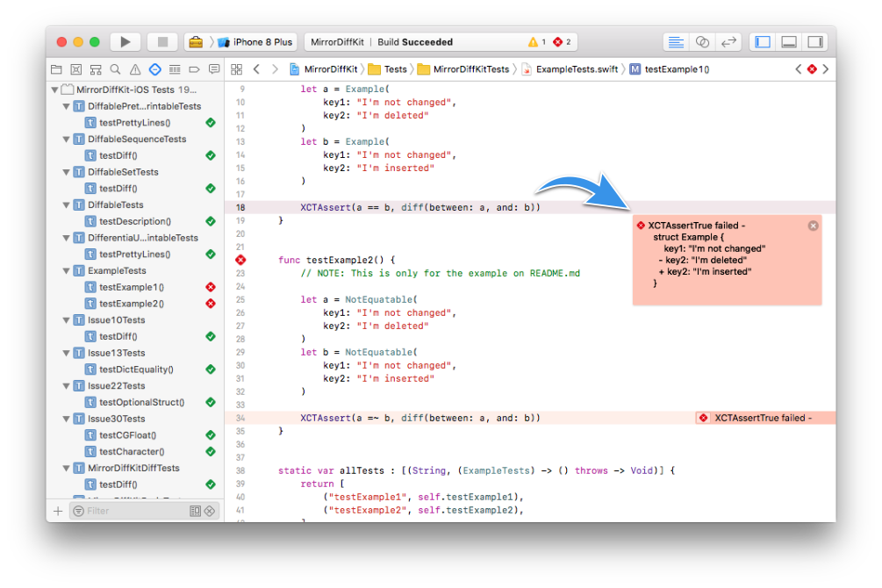Open the find navigator tab
Screen dimensions: 882x588
click(x=115, y=69)
